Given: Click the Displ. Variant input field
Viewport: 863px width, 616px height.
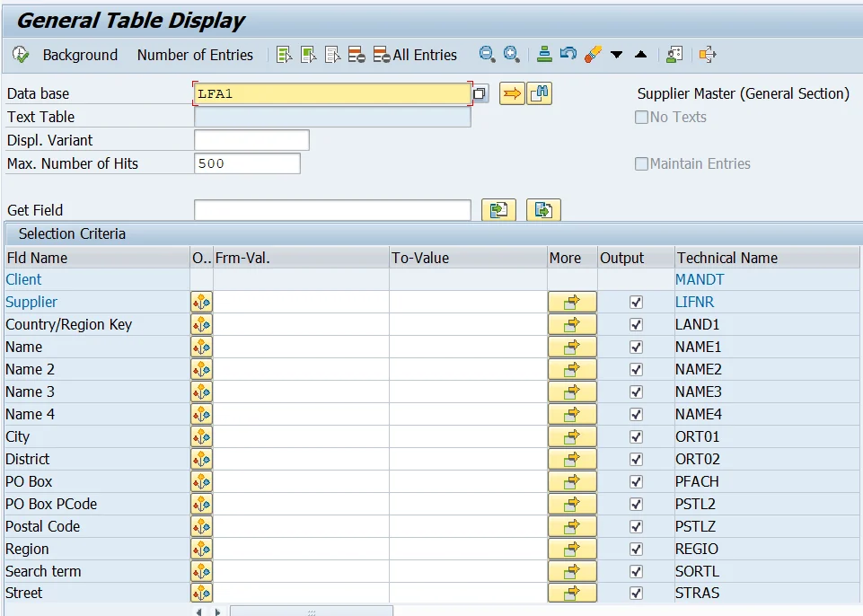Looking at the screenshot, I should (252, 140).
